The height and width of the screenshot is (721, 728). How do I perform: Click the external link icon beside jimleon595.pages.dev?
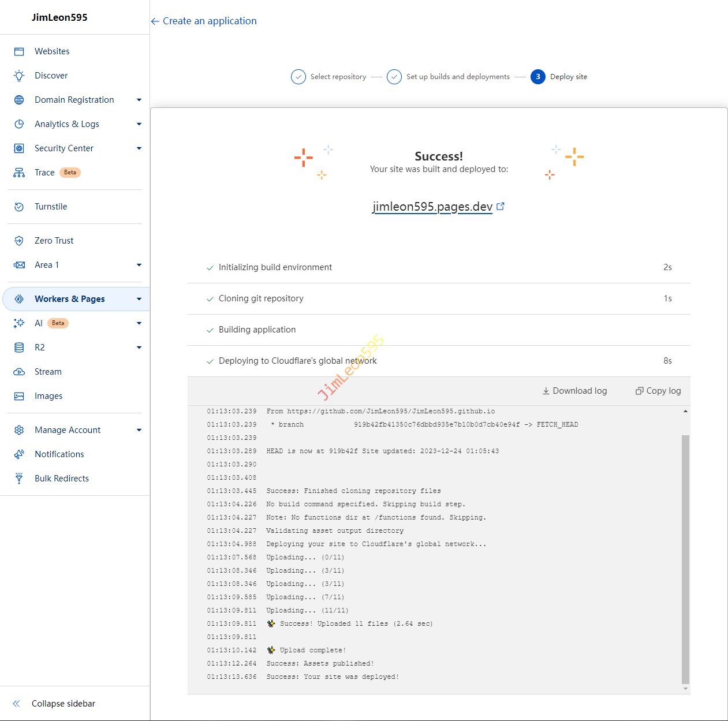(x=501, y=206)
